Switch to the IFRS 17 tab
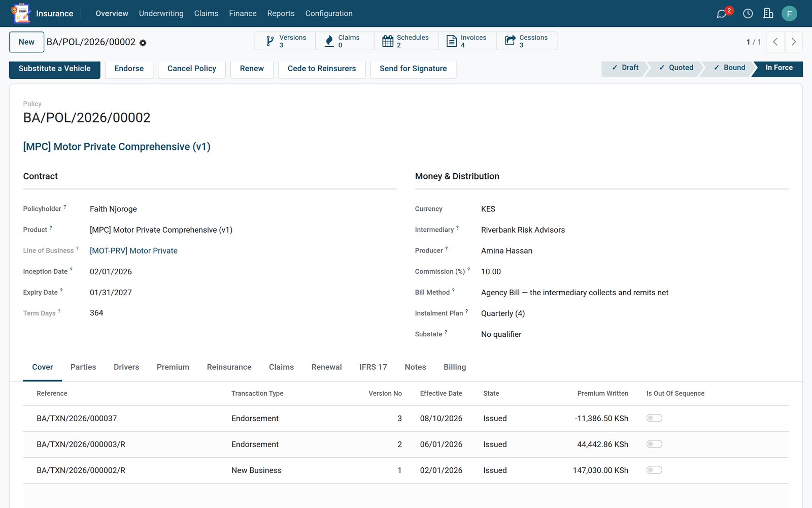 coord(373,367)
